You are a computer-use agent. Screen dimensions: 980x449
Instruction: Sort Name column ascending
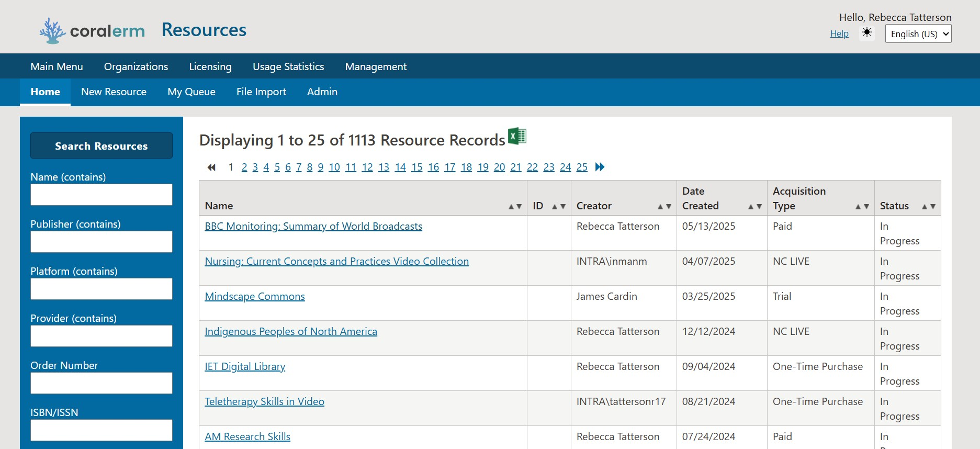(x=512, y=207)
